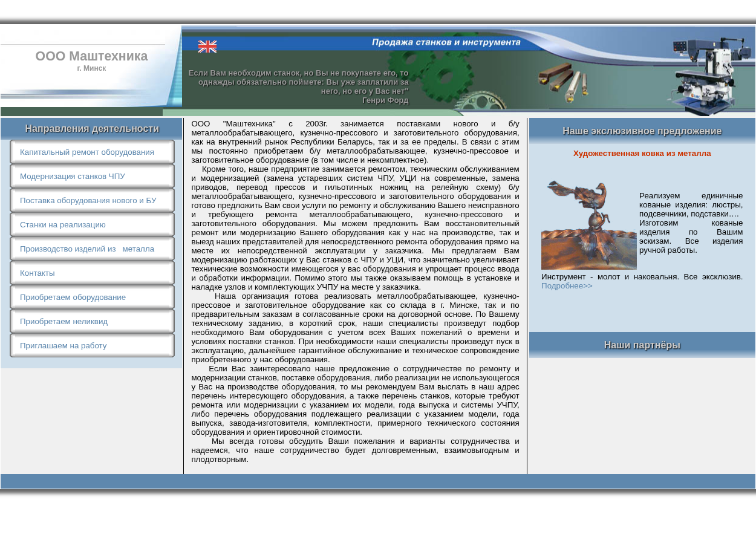This screenshot has height=540, width=756.
Task: Select Приобретаем неликвид menu item
Action: (92, 321)
